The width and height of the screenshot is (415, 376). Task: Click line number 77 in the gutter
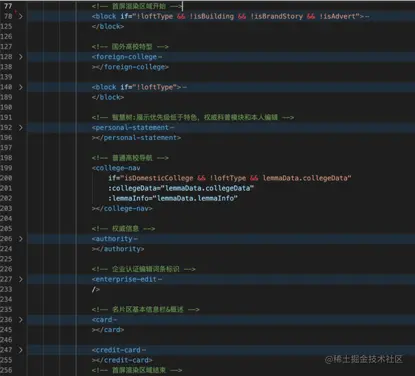pos(8,6)
